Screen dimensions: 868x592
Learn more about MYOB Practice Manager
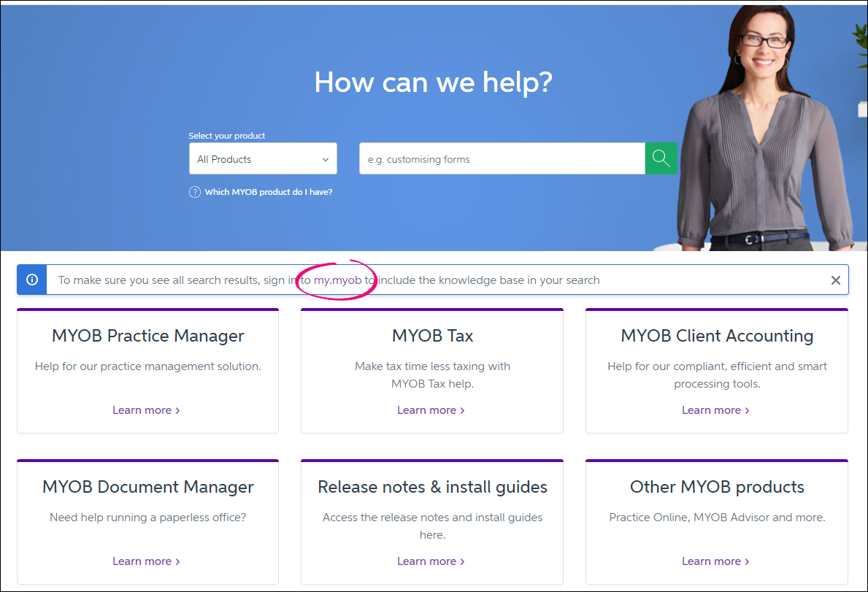146,410
